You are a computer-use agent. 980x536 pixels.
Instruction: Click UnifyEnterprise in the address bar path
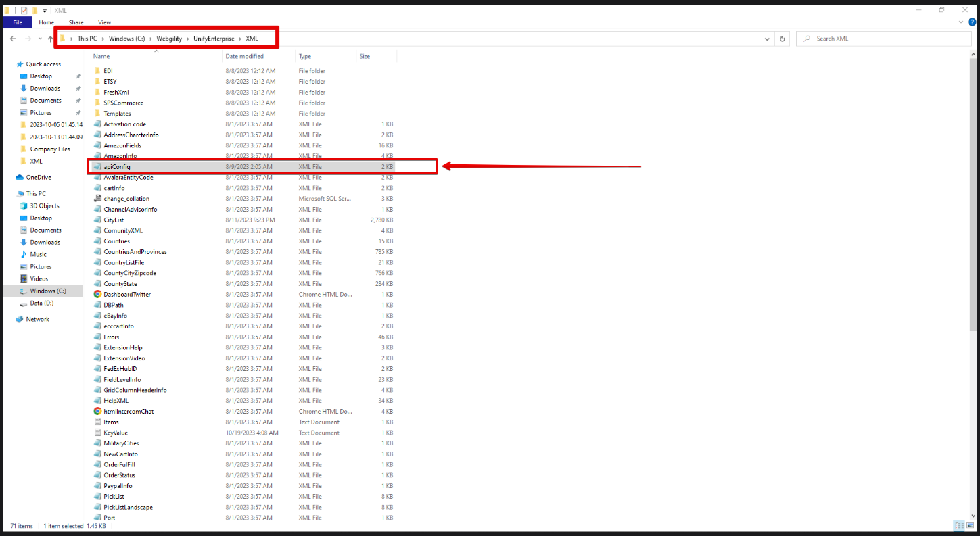pos(214,39)
